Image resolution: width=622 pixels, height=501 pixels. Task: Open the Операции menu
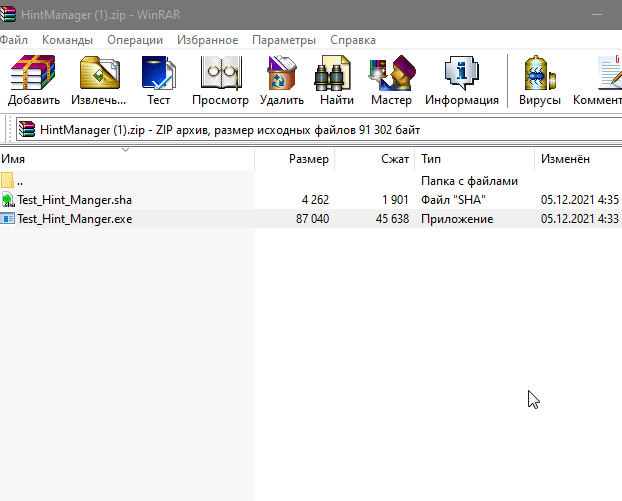(135, 40)
